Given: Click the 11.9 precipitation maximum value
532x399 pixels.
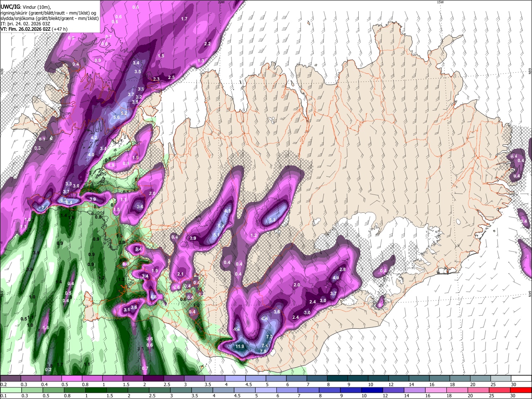Looking at the screenshot, I should click(240, 346).
